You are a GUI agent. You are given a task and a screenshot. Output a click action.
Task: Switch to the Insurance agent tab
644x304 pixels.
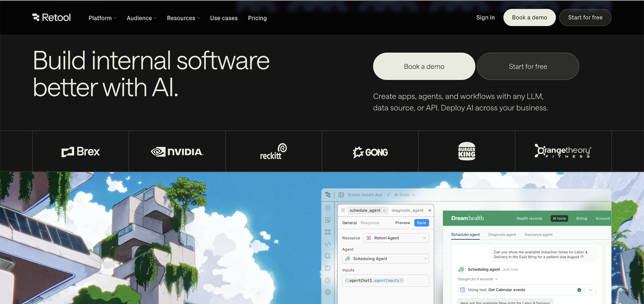point(538,235)
